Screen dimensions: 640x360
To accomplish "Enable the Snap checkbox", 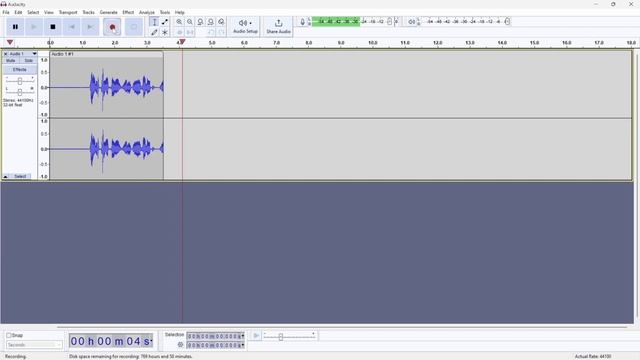I will pyautogui.click(x=9, y=335).
